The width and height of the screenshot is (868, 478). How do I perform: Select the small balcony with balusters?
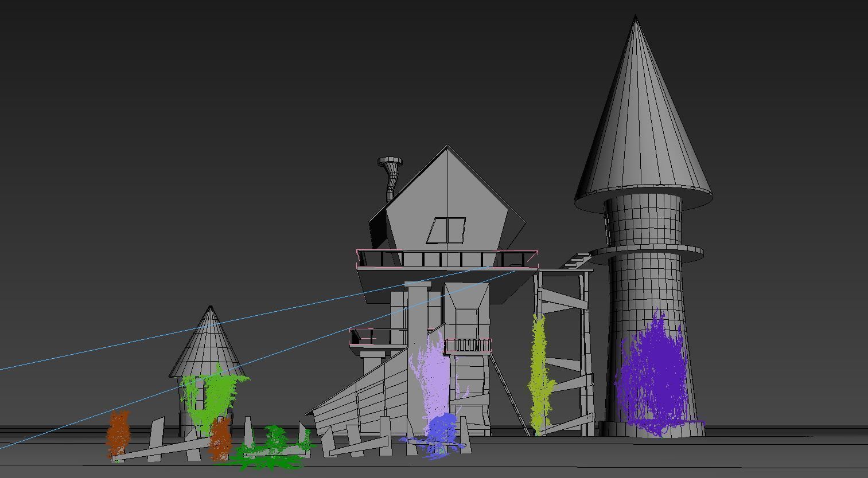(x=468, y=346)
